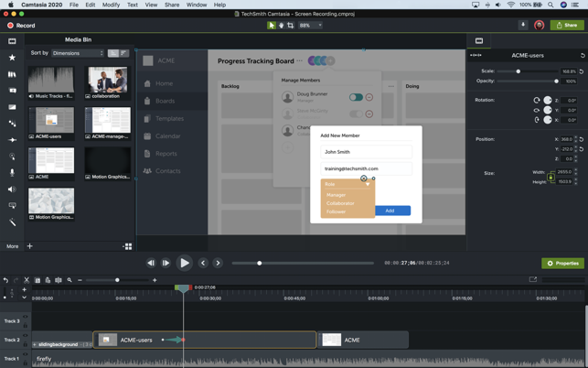Reset the Position X value

coord(582,139)
